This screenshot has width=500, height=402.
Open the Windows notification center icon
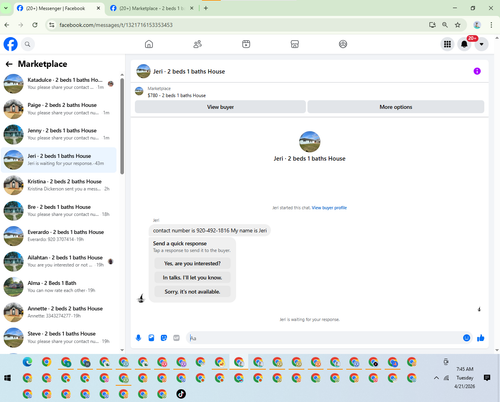(487, 378)
